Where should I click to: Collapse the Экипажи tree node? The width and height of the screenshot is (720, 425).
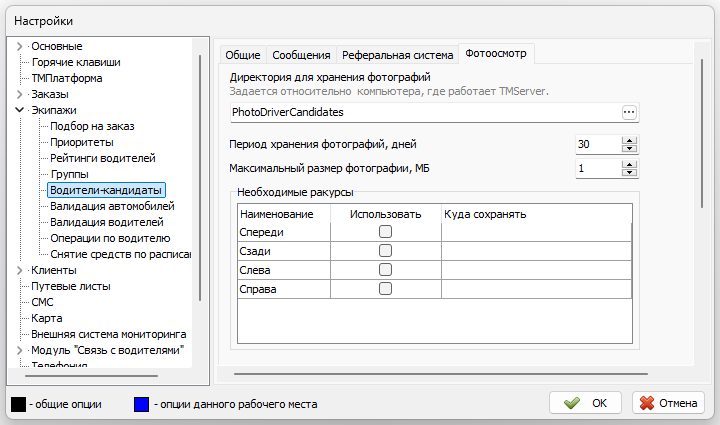tap(20, 110)
